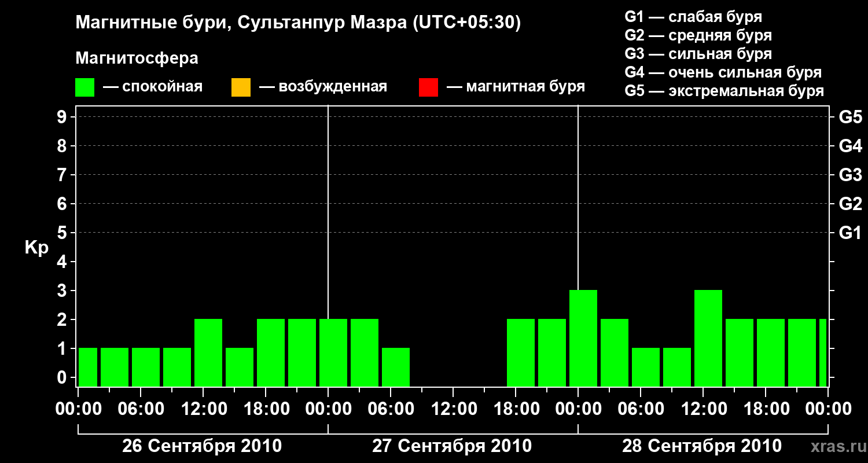The image size is (868, 463).
Task: Click the Kp 2 bar at 12:00 on 26 September
Action: point(208,353)
